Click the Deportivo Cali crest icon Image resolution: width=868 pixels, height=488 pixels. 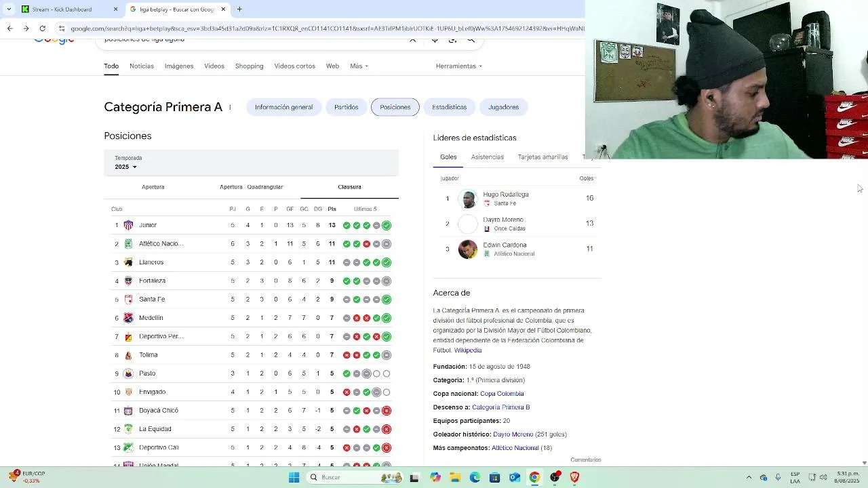(x=128, y=447)
